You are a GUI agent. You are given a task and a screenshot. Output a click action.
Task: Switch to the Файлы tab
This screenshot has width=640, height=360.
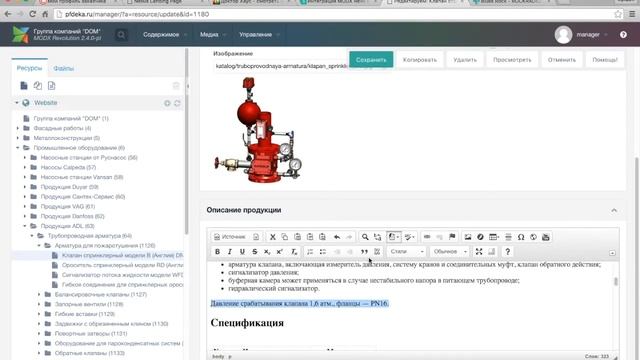pyautogui.click(x=64, y=68)
